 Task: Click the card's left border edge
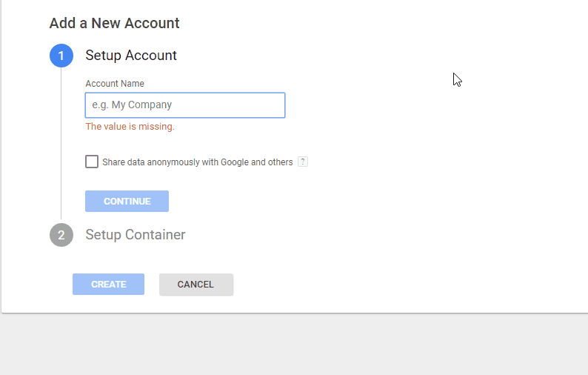point(1,156)
